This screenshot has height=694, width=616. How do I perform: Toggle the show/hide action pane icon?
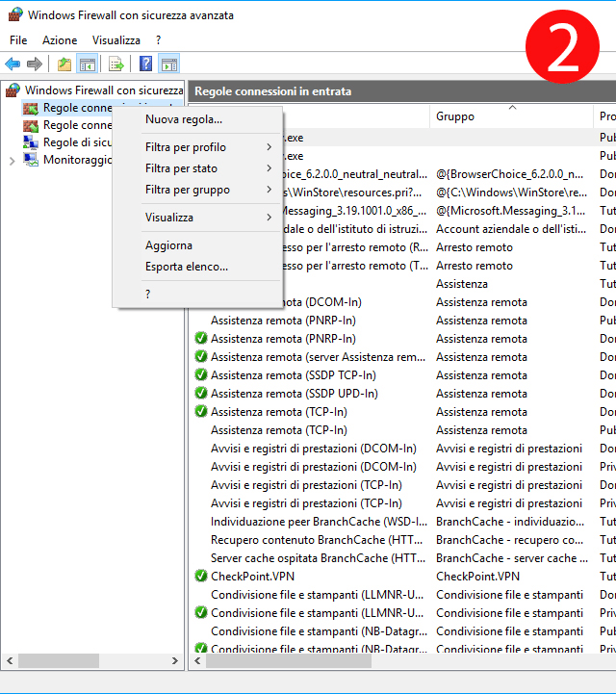pyautogui.click(x=168, y=64)
